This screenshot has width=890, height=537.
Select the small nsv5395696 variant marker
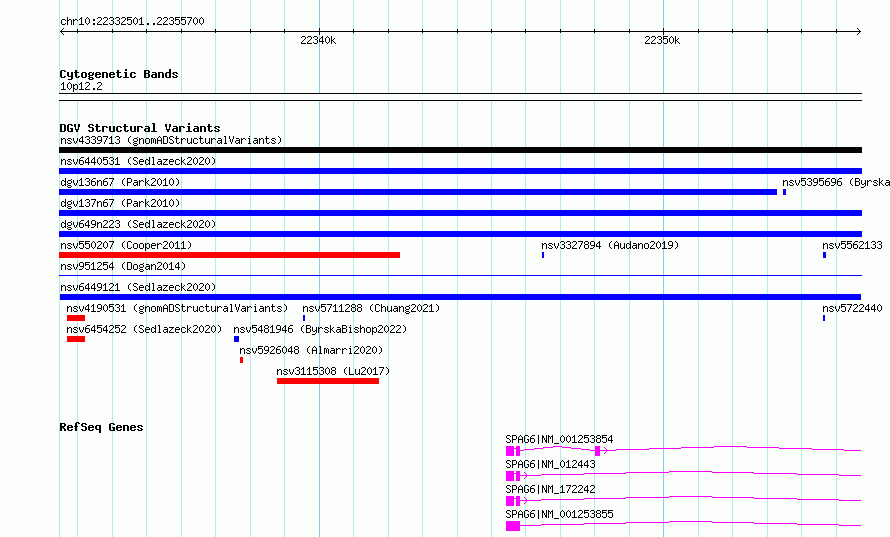tap(784, 192)
